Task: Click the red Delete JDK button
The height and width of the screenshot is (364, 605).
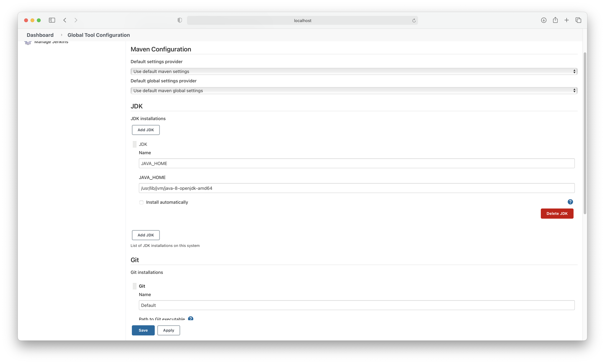Action: click(x=557, y=213)
